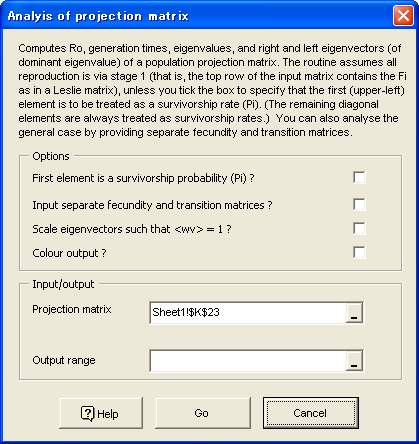The width and height of the screenshot is (419, 444).
Task: Focus the empty Output range field
Action: coord(248,361)
